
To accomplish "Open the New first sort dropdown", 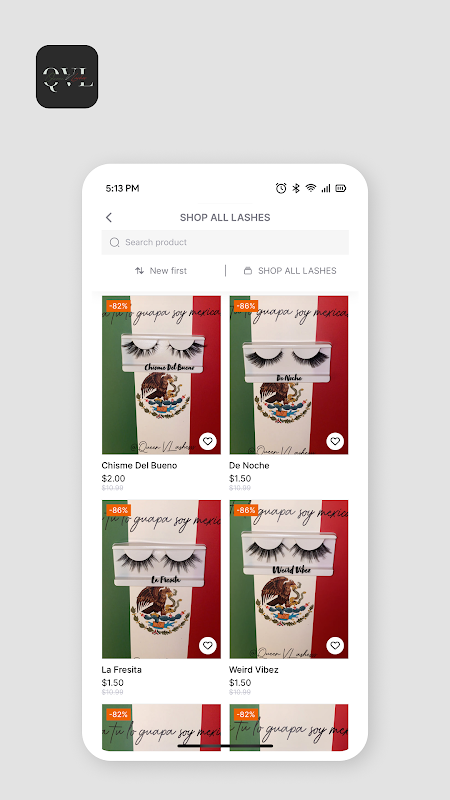I will tap(161, 271).
